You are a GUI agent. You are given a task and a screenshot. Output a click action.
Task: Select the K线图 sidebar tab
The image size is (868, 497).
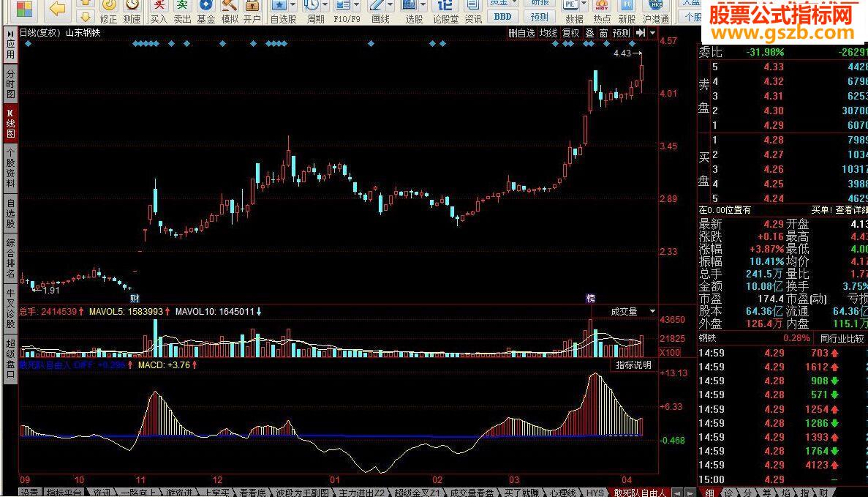point(10,122)
